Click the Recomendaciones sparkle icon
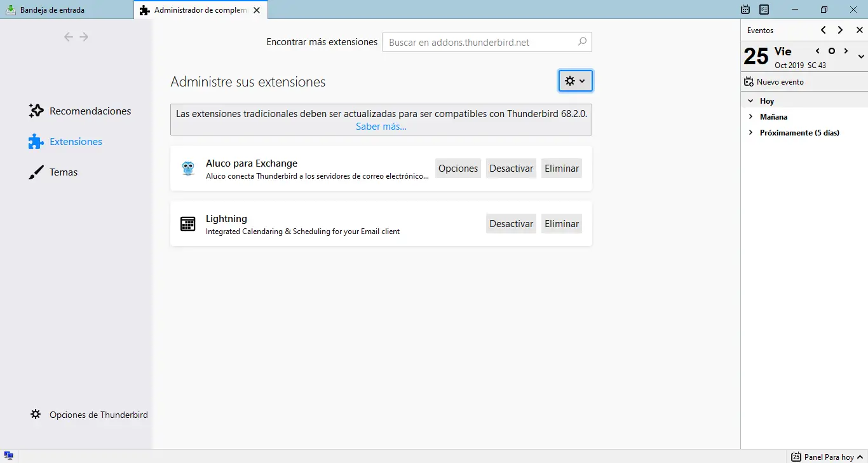The image size is (868, 463). [36, 111]
